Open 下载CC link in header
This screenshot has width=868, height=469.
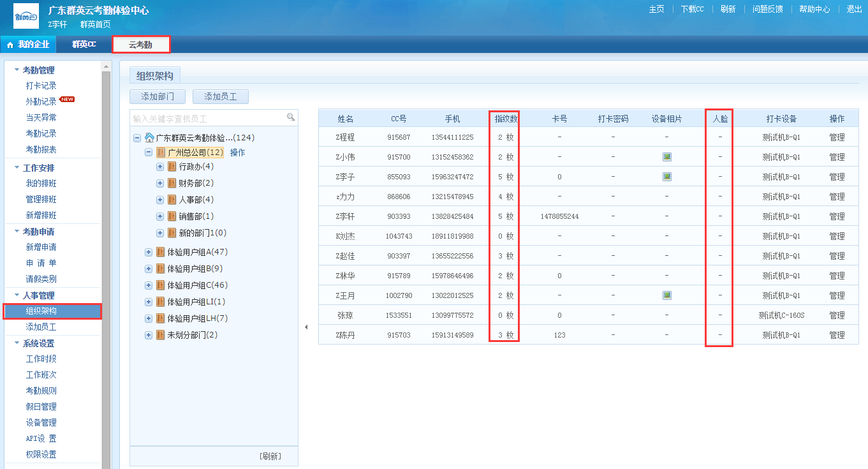[x=692, y=9]
